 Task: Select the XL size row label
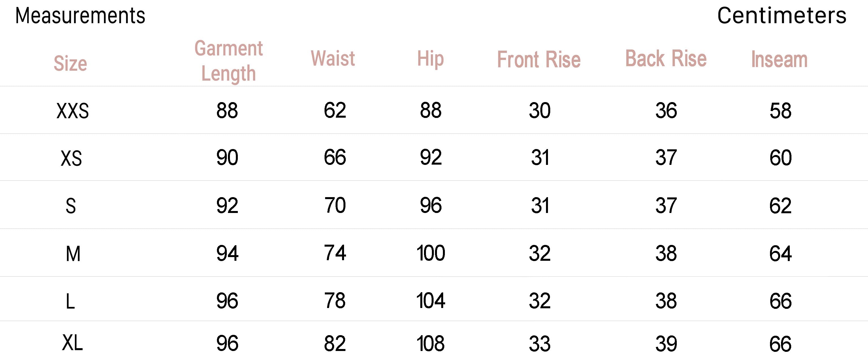pyautogui.click(x=72, y=343)
